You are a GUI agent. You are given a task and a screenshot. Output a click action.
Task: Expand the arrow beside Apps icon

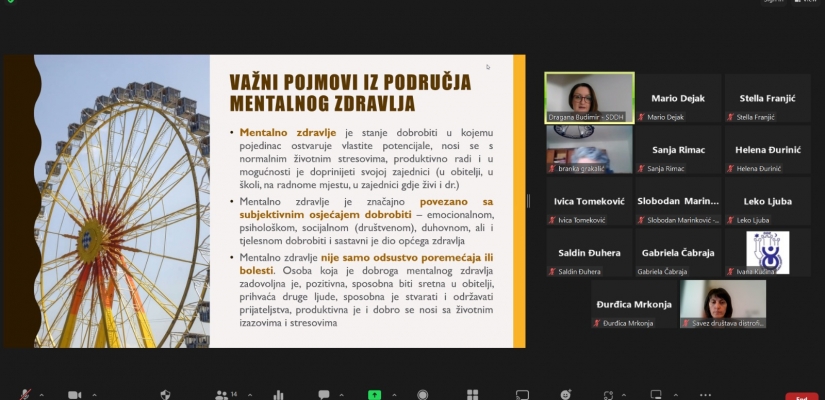(623, 395)
